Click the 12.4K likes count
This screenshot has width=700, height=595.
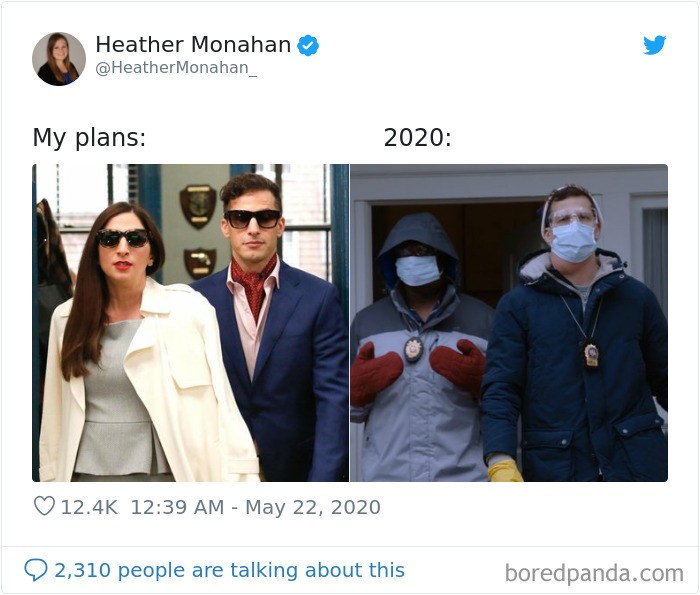[89, 507]
